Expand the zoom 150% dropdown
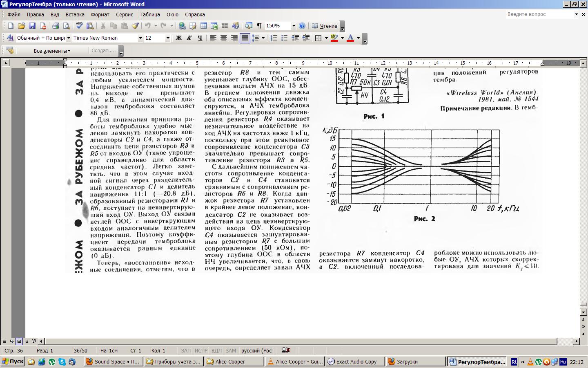The image size is (588, 368). point(293,26)
